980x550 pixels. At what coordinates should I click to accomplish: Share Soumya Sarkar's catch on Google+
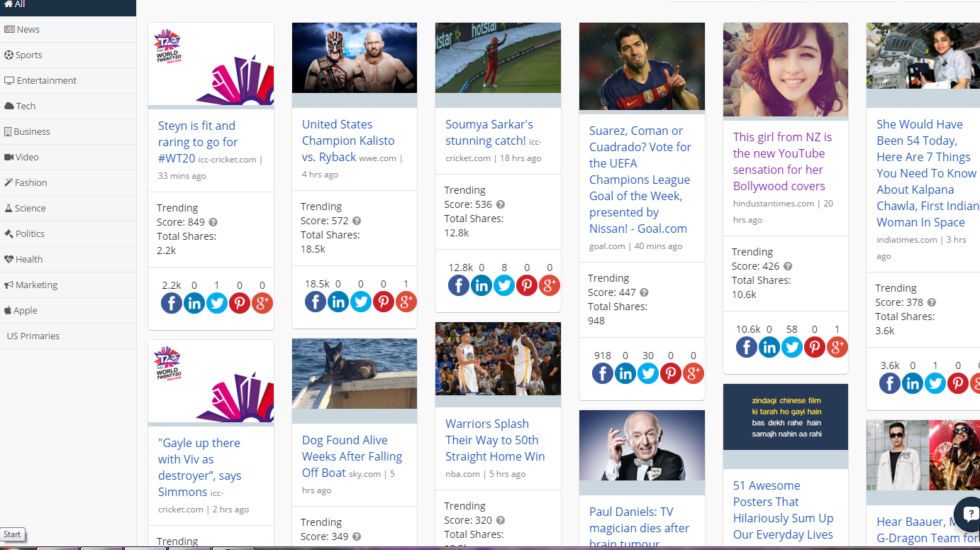coord(550,285)
